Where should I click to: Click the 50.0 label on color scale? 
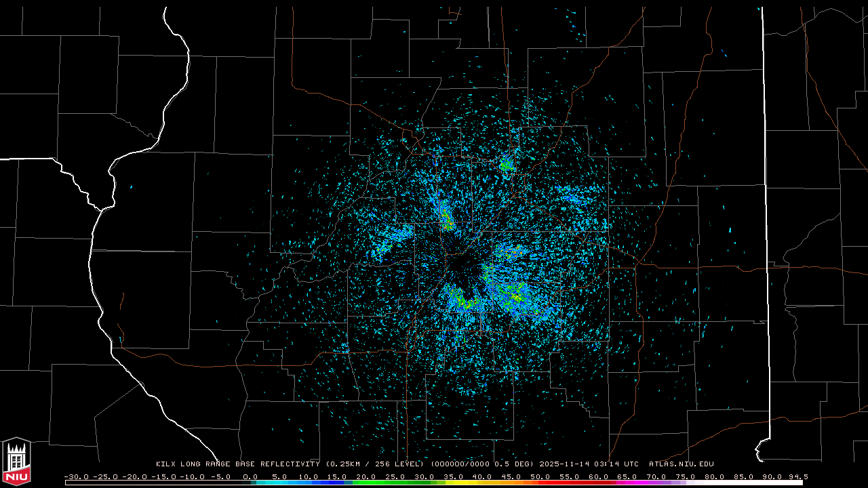(x=540, y=476)
